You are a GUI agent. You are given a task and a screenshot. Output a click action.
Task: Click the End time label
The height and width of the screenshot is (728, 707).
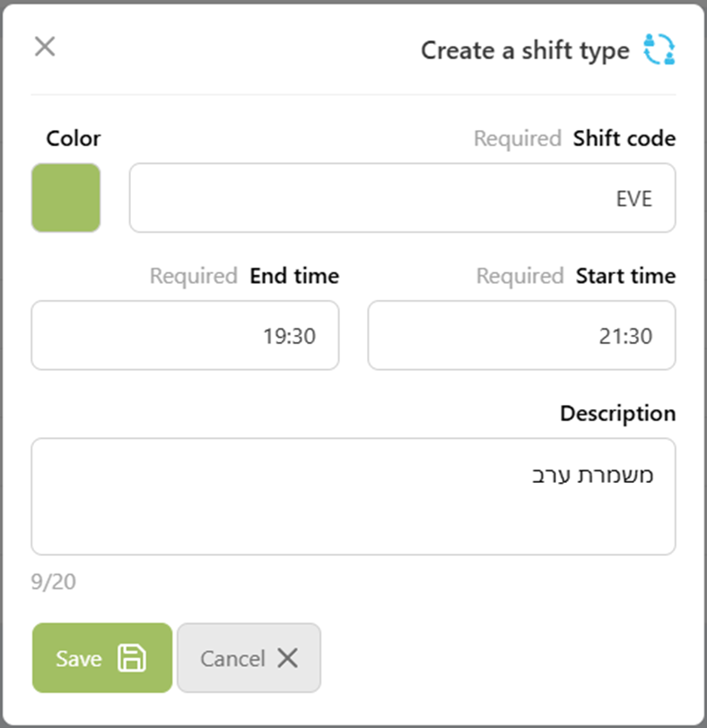pos(294,276)
